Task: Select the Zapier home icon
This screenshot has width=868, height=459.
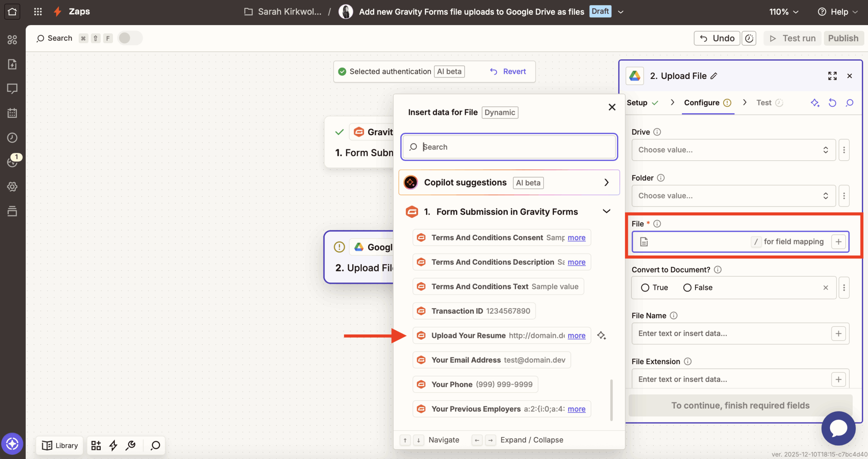Action: point(12,11)
